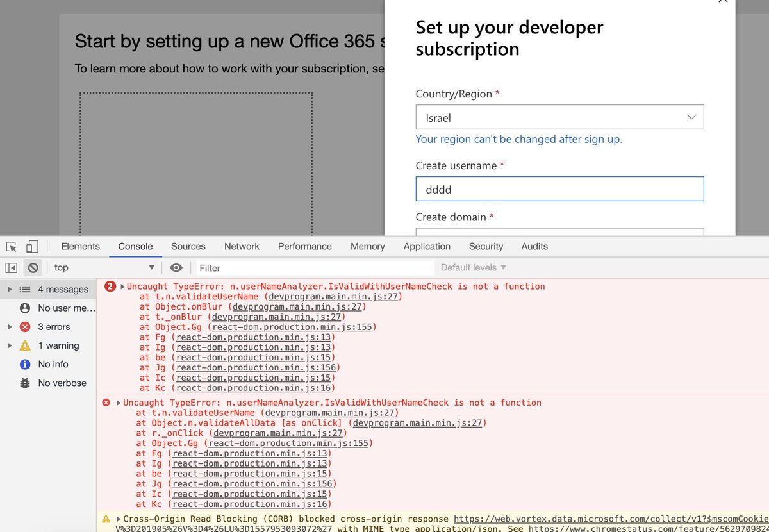Select the blue info circle icon
Viewport: 769px width, 532px height.
coord(25,364)
